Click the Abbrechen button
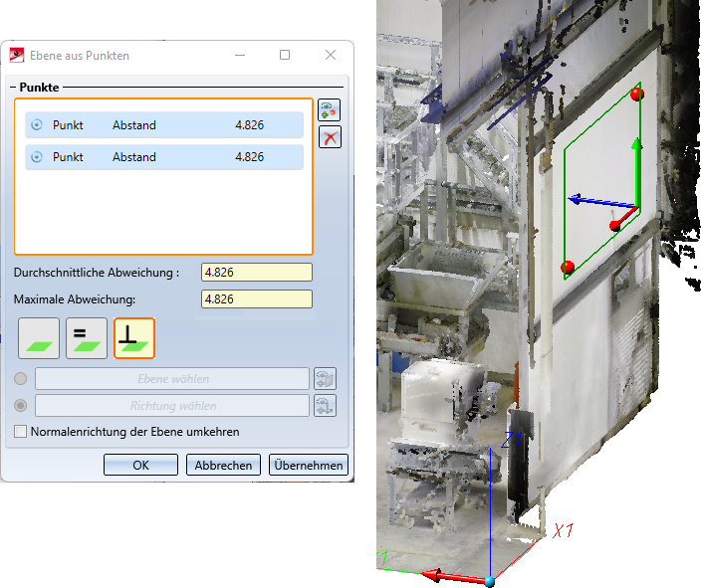 pos(223,465)
